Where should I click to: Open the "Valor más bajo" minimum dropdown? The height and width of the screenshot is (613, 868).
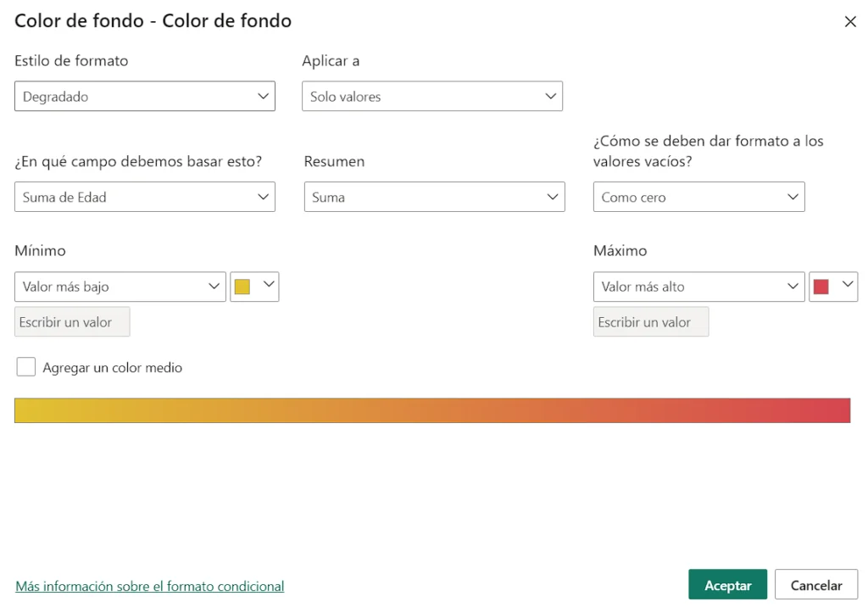pyautogui.click(x=119, y=287)
